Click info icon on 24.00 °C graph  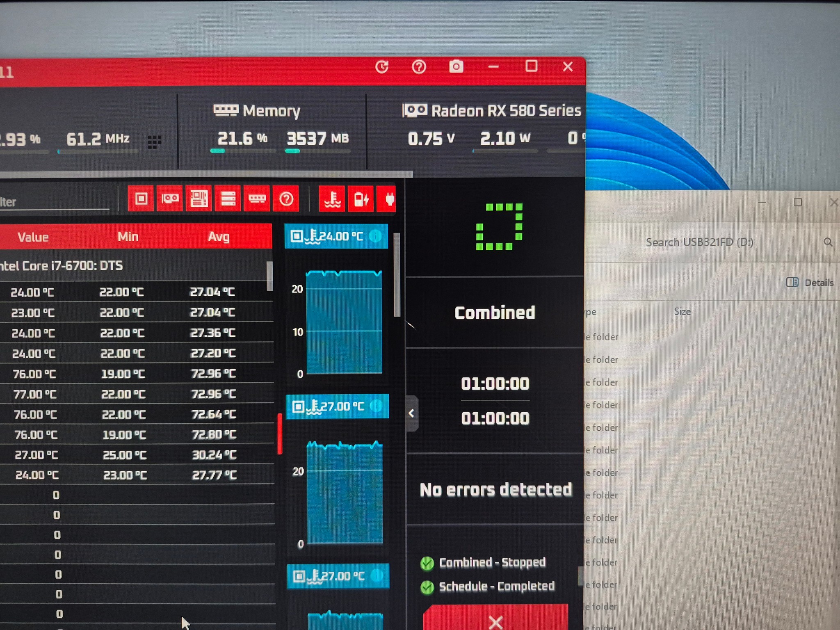pos(376,236)
